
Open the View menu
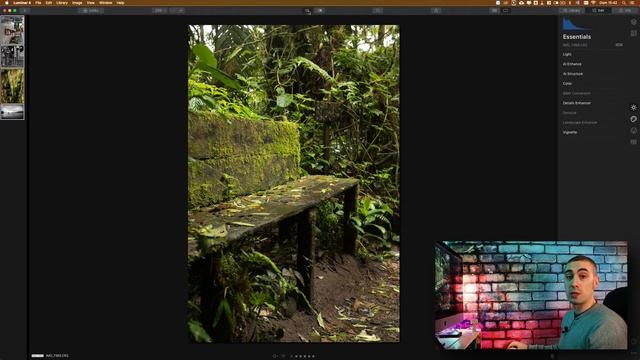click(x=91, y=3)
